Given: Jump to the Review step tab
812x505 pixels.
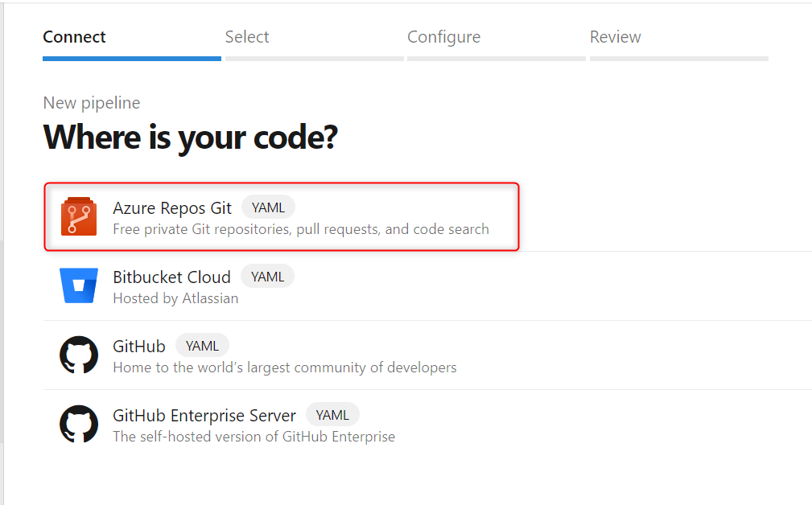Looking at the screenshot, I should click(x=615, y=37).
